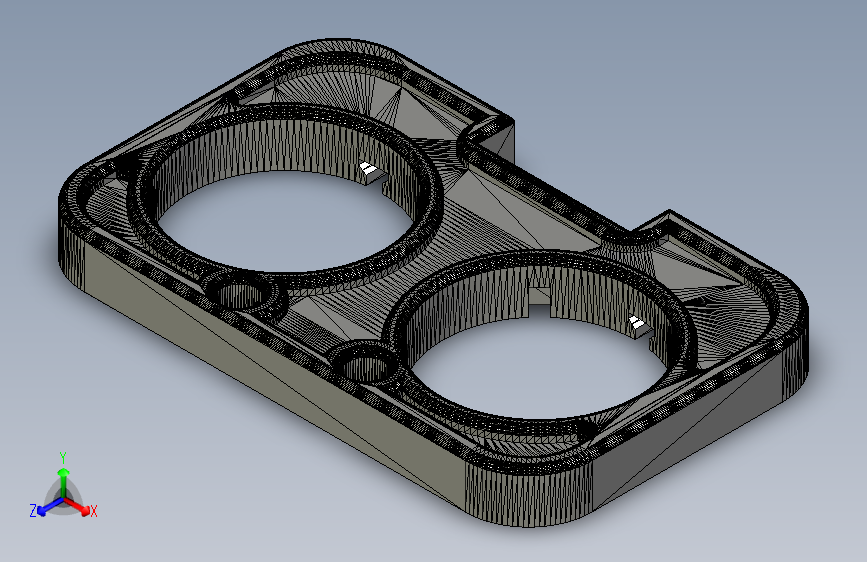The width and height of the screenshot is (867, 562).
Task: Select the small round boss hole nearest the left bore
Action: pyautogui.click(x=240, y=294)
